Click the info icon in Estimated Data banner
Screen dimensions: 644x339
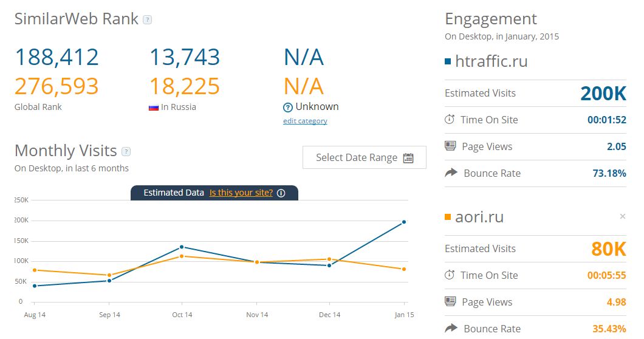[281, 193]
